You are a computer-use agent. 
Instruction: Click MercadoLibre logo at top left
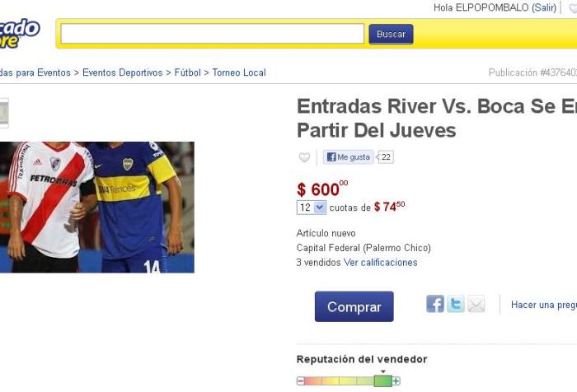tap(18, 33)
